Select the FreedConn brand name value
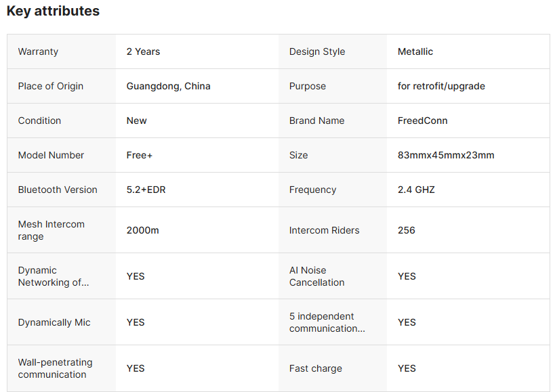This screenshot has height=392, width=555. pos(422,121)
